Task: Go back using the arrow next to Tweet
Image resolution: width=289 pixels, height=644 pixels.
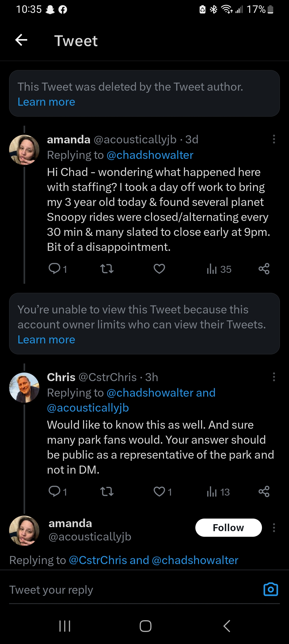Action: click(21, 40)
